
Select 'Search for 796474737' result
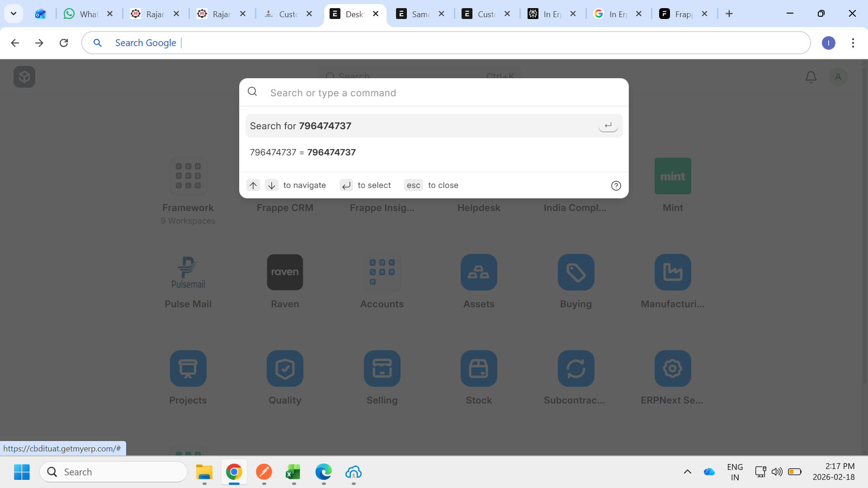(434, 126)
